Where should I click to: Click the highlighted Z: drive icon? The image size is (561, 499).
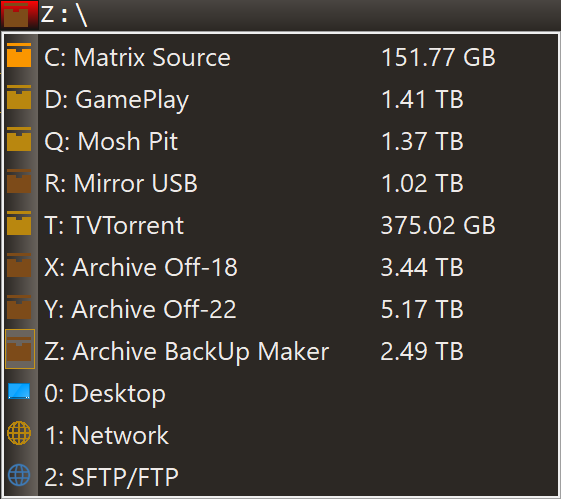(20, 349)
